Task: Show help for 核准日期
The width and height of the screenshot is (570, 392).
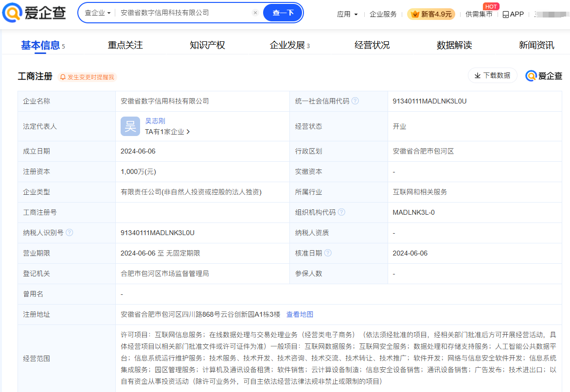Action: (x=327, y=253)
